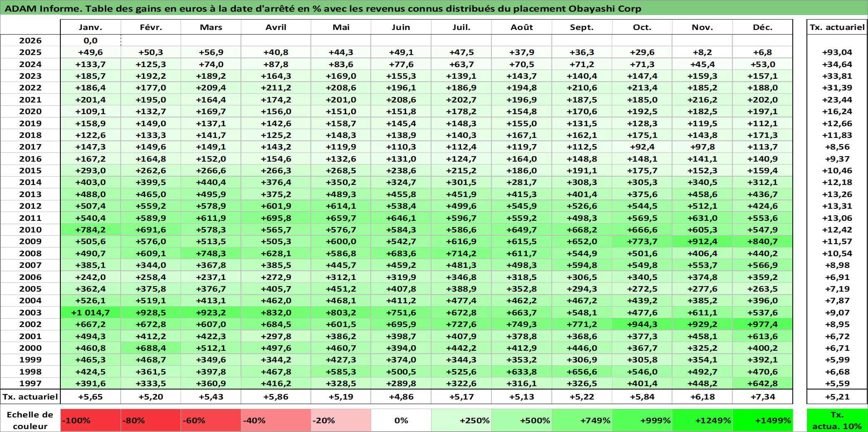Click the Tx. actua. 10% green swatch
This screenshot has height=432, width=868.
837,420
